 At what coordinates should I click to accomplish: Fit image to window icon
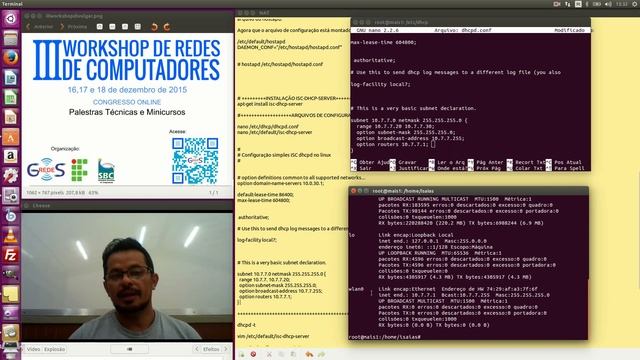[138, 27]
